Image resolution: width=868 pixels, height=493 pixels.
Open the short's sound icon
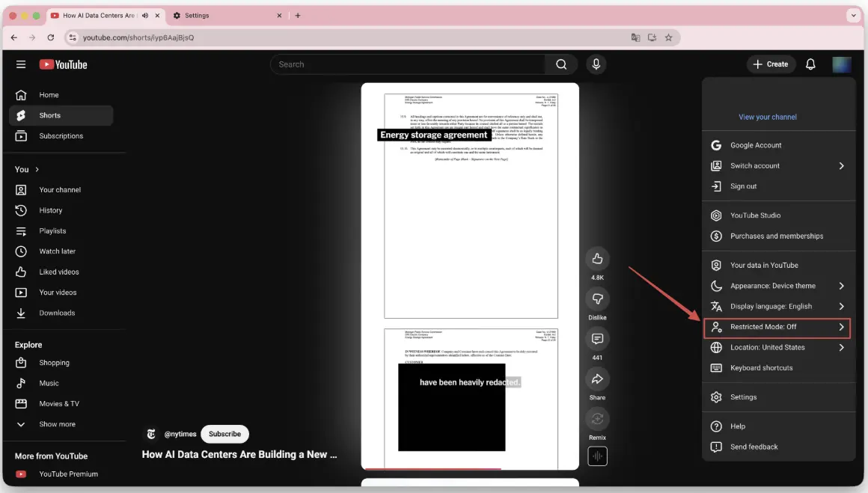597,456
